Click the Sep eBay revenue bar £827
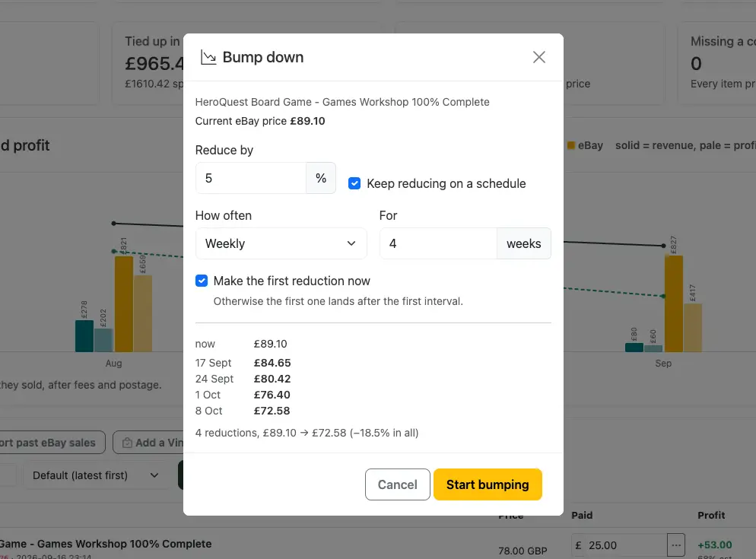The image size is (756, 559). point(674,303)
